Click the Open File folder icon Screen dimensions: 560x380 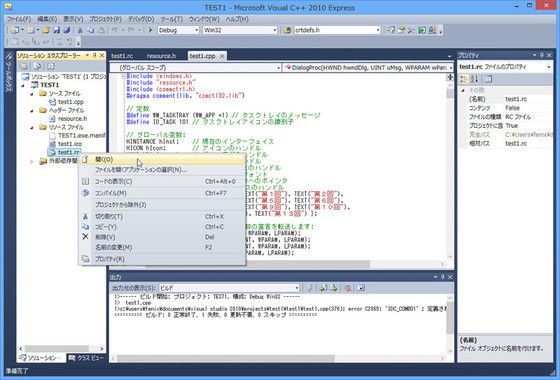46,30
